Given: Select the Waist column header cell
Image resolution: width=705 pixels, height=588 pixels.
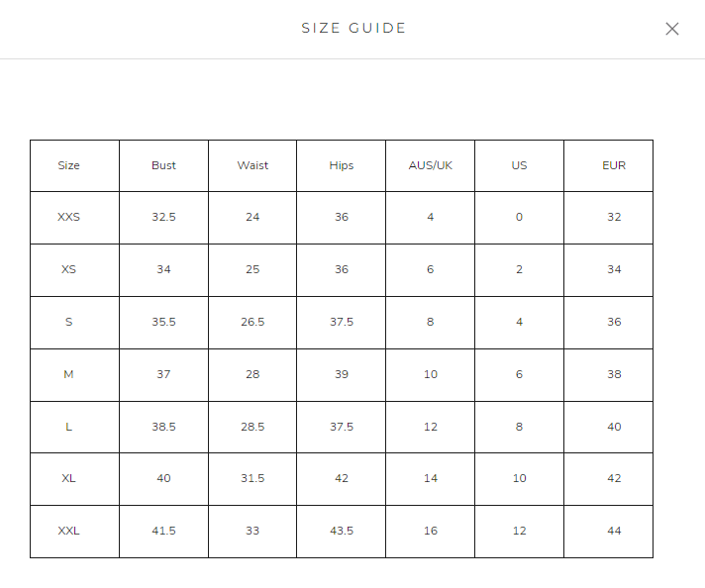Looking at the screenshot, I should (252, 165).
